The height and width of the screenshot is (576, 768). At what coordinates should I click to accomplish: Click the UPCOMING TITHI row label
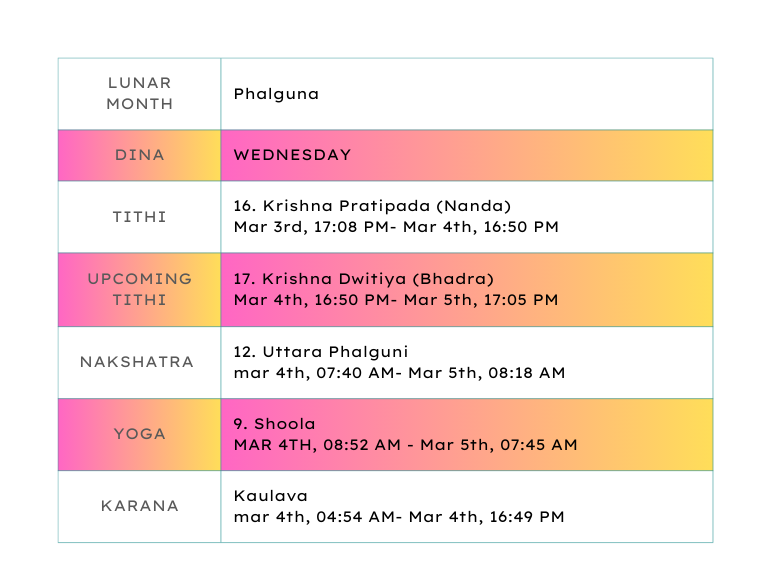(139, 289)
